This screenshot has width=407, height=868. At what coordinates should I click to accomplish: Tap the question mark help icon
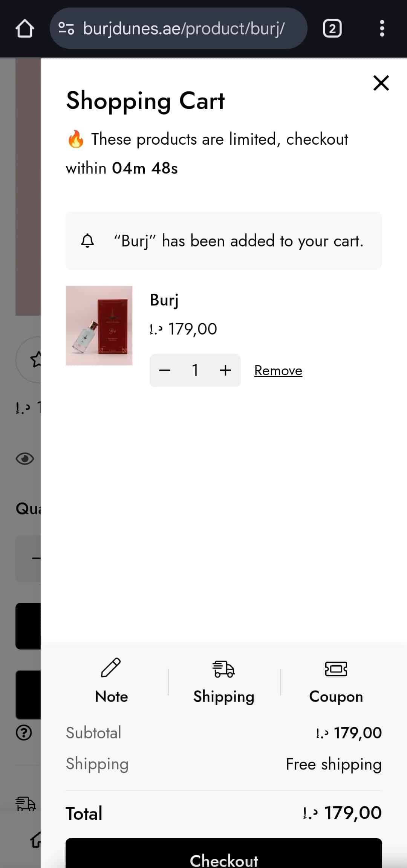tap(24, 732)
